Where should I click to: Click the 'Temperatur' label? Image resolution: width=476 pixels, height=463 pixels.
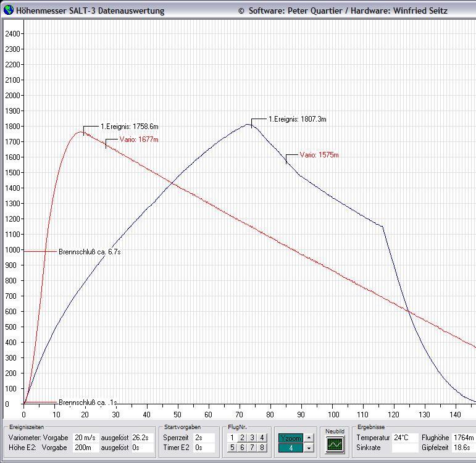373,438
